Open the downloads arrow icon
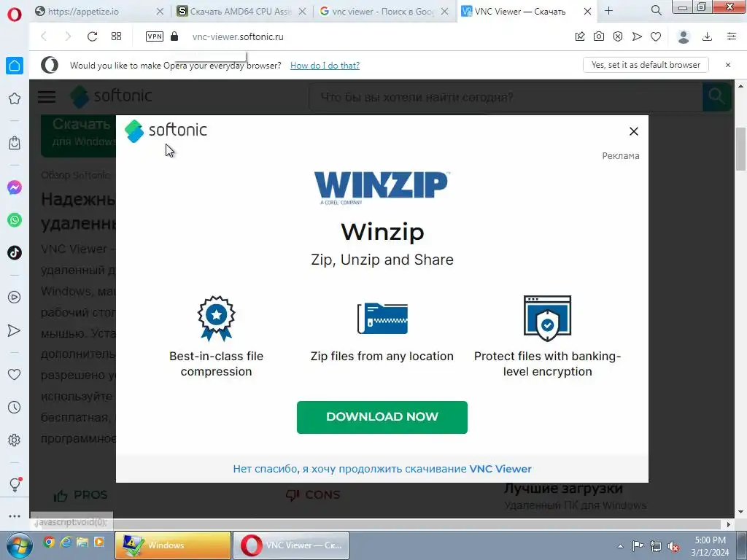Image resolution: width=747 pixels, height=560 pixels. 708,36
